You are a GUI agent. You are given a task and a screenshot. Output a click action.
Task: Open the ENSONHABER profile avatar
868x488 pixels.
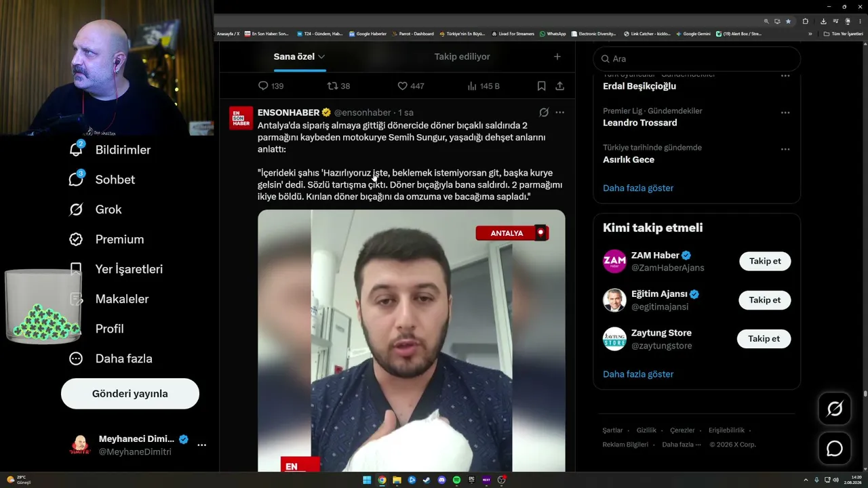241,118
